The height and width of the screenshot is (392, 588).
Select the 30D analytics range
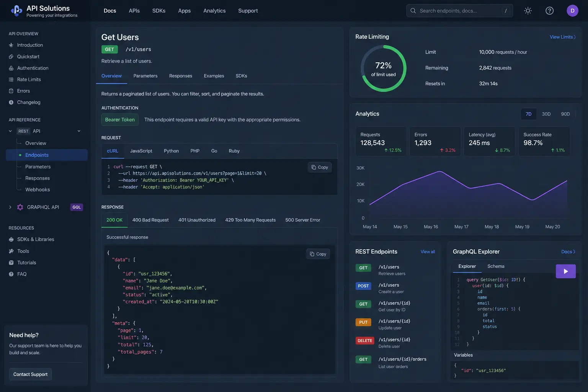(546, 114)
